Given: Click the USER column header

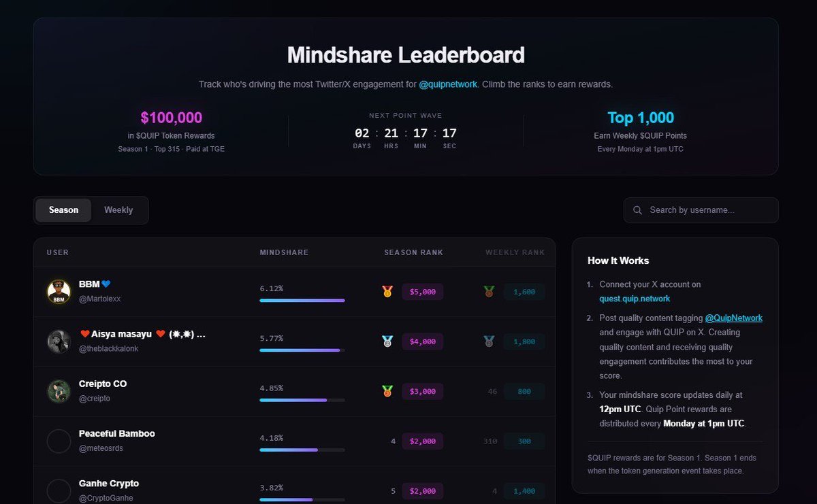Looking at the screenshot, I should 57,252.
